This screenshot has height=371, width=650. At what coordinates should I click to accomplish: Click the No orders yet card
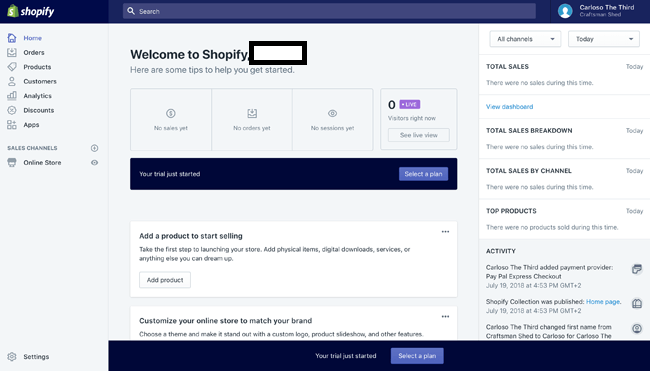point(252,119)
